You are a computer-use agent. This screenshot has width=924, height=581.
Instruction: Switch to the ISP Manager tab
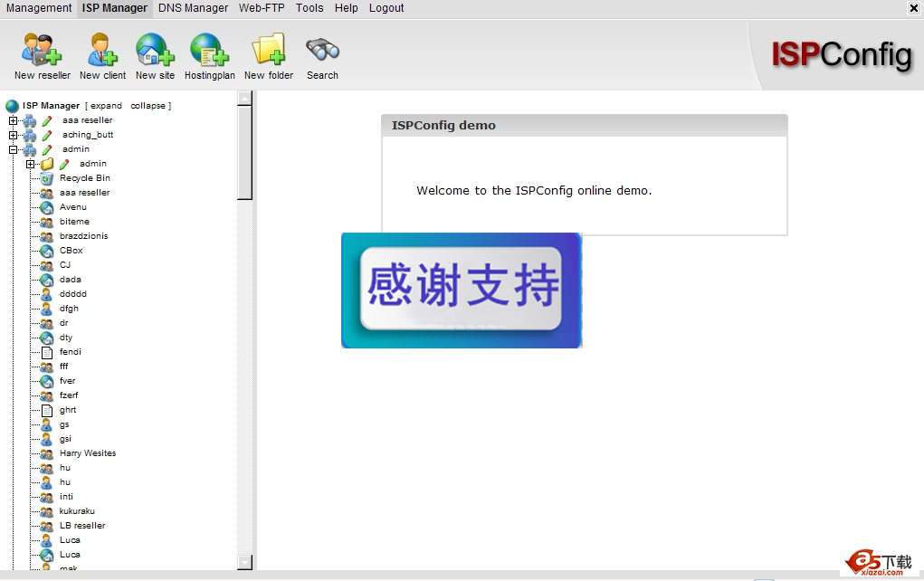[x=115, y=8]
